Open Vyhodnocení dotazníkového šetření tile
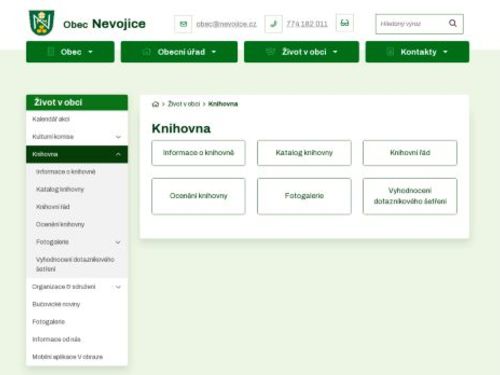 pos(410,196)
